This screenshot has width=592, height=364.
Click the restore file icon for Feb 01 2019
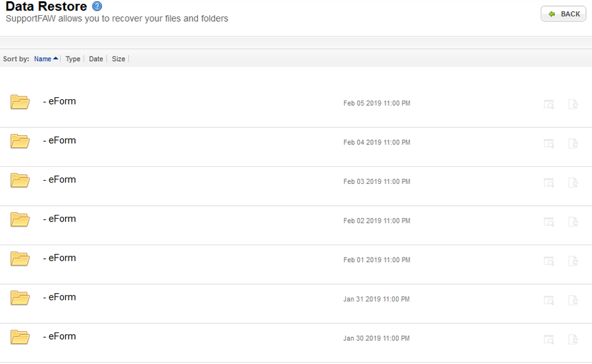coord(573,261)
